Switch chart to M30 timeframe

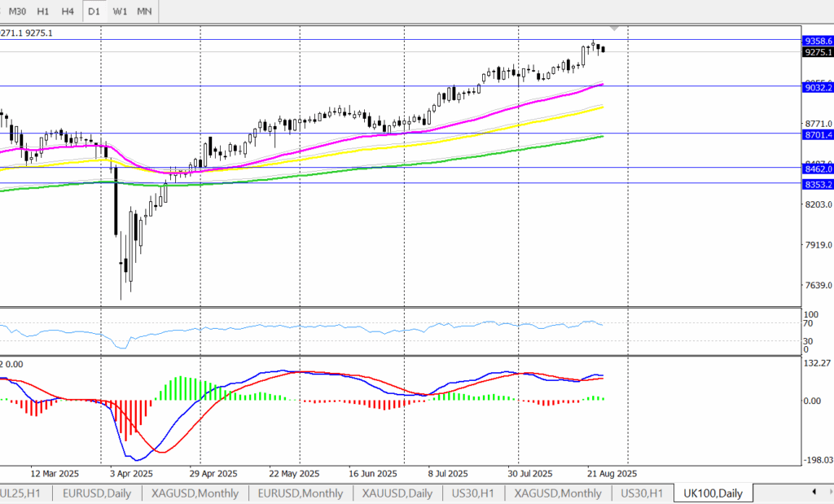[x=17, y=11]
